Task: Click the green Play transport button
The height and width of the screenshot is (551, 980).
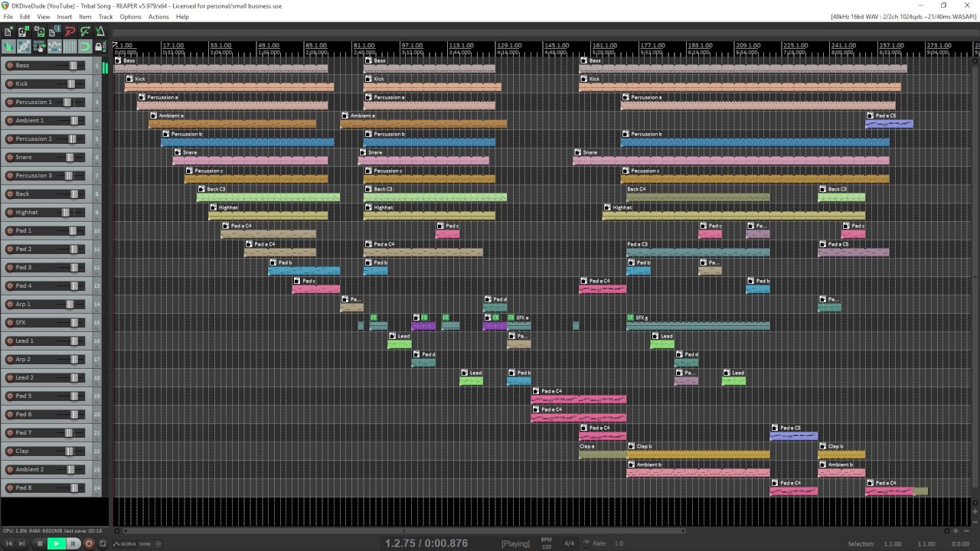Action: point(56,543)
